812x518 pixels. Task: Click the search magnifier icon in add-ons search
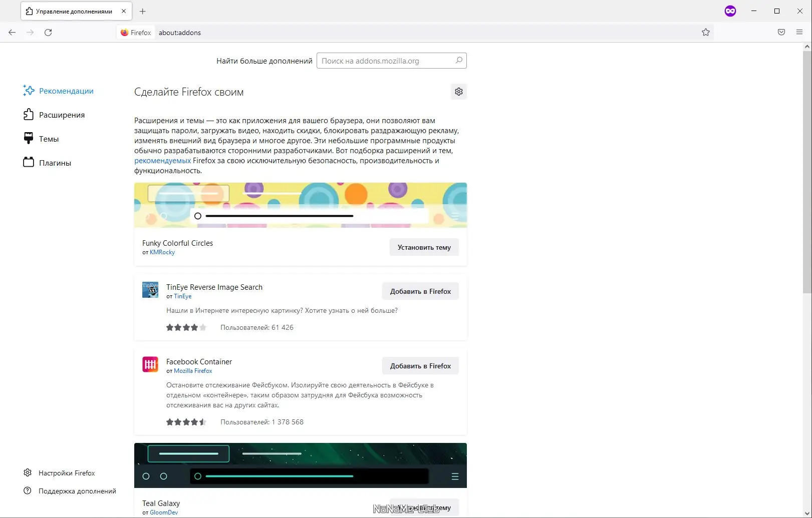[x=459, y=61]
